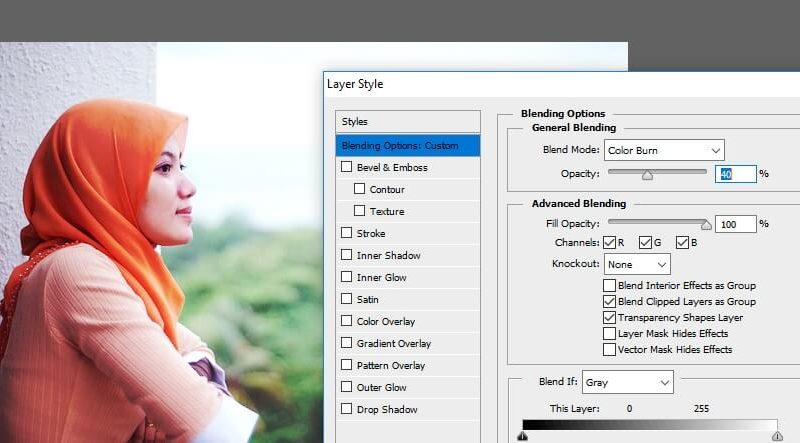Open the Inner Glow settings label
This screenshot has height=443, width=800.
[382, 278]
